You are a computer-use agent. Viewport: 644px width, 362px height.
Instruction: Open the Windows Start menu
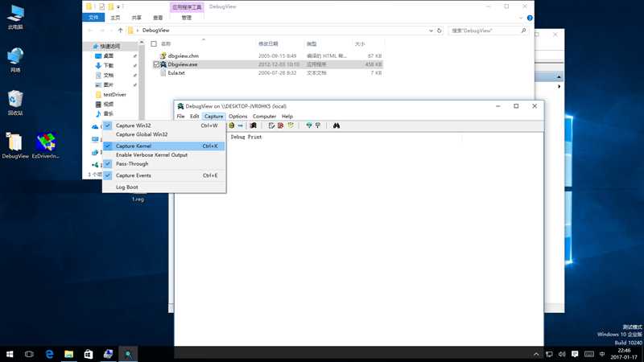10,354
